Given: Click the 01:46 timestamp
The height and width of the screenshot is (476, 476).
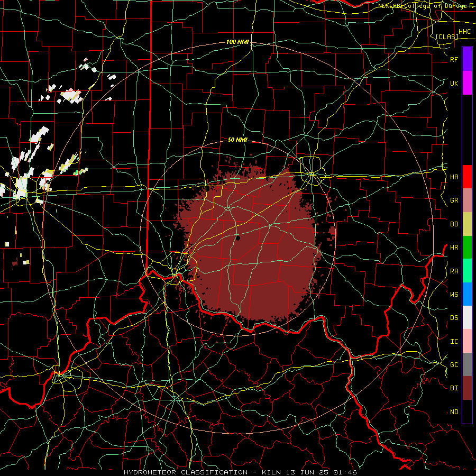Looking at the screenshot, I should point(345,472).
